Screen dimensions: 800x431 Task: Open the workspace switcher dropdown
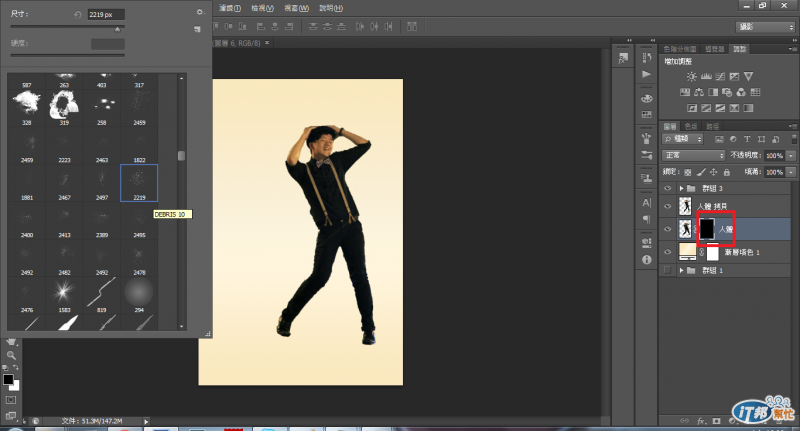(766, 26)
